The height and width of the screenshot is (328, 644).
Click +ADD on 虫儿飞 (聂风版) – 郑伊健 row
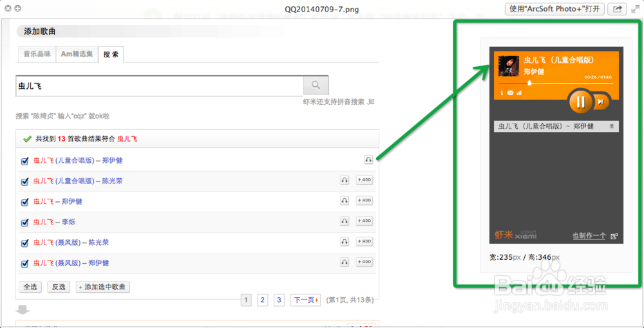[365, 262]
